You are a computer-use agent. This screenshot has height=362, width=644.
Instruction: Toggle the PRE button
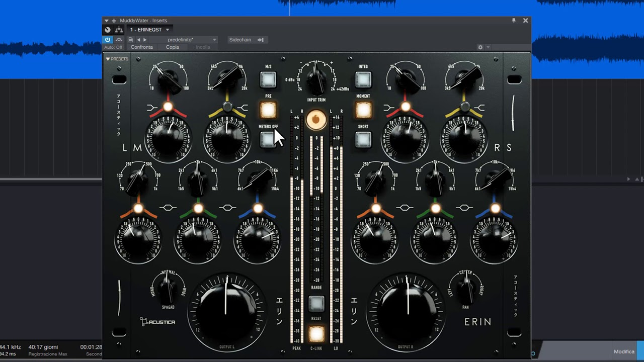(268, 110)
